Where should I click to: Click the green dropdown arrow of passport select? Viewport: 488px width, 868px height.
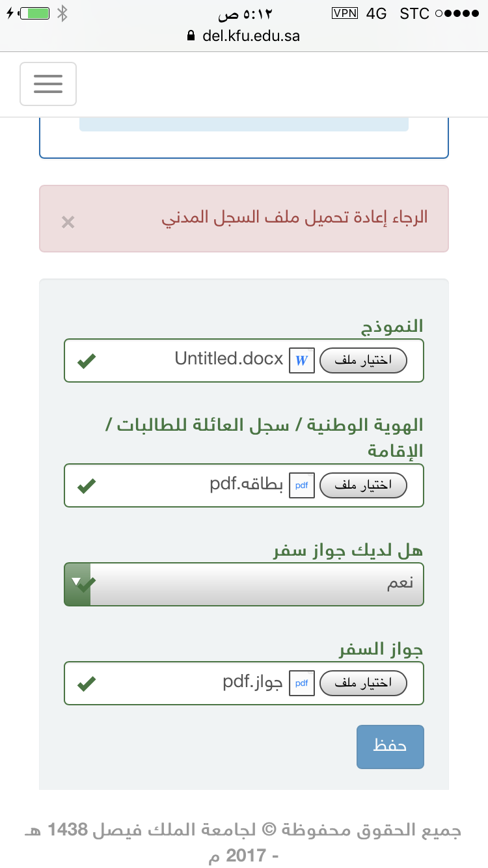(77, 583)
